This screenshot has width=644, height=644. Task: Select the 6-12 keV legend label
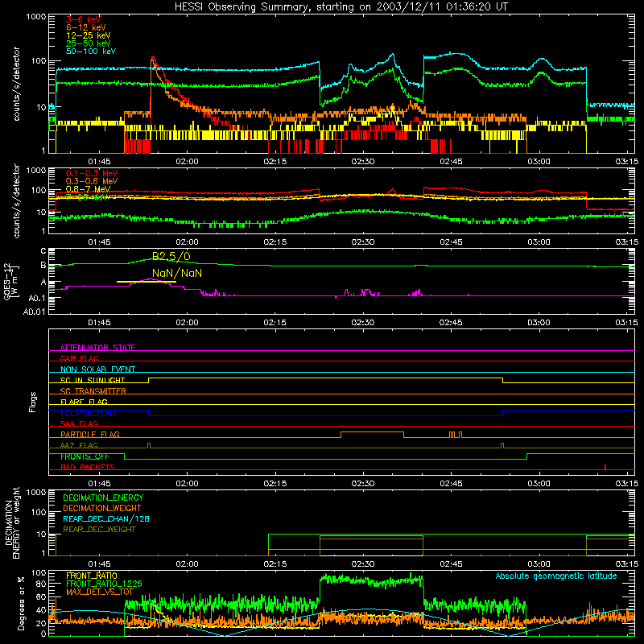[x=85, y=27]
